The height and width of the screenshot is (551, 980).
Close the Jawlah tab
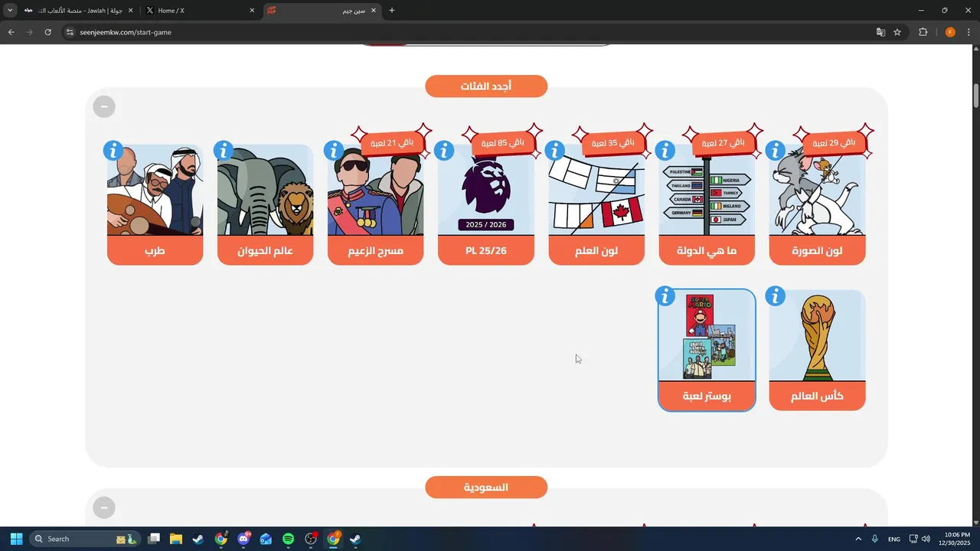tap(130, 11)
